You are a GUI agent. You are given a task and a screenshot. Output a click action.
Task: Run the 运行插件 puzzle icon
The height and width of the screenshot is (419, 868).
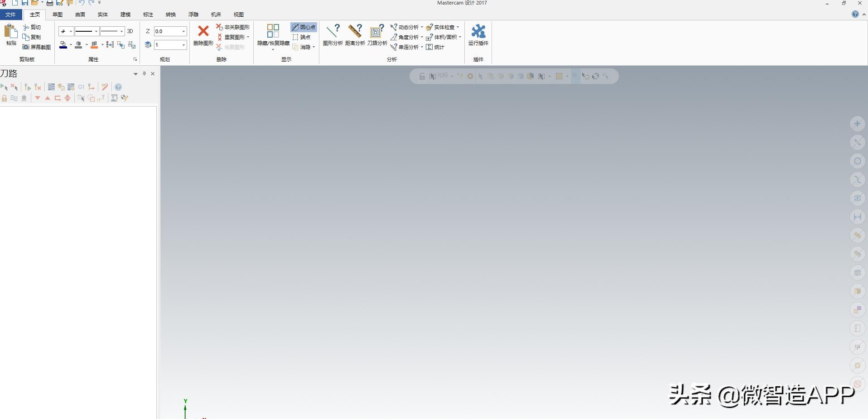point(478,31)
